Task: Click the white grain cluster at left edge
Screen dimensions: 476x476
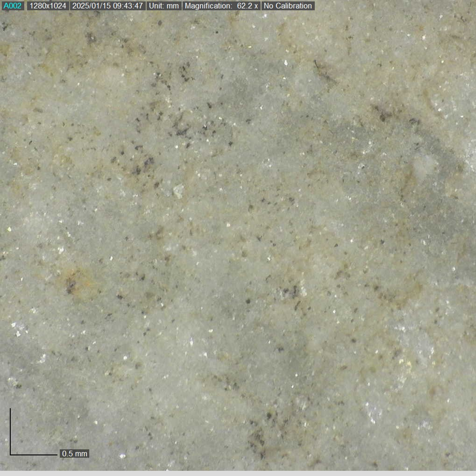Action: click(17, 329)
